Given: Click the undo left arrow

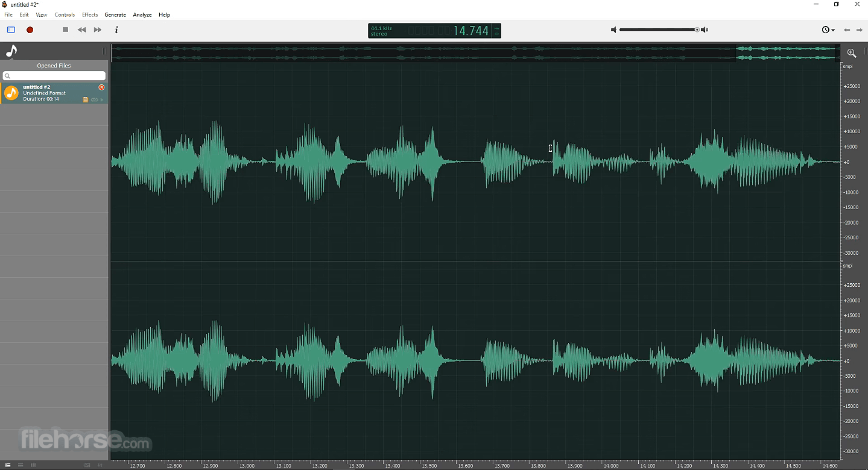Looking at the screenshot, I should tap(847, 30).
